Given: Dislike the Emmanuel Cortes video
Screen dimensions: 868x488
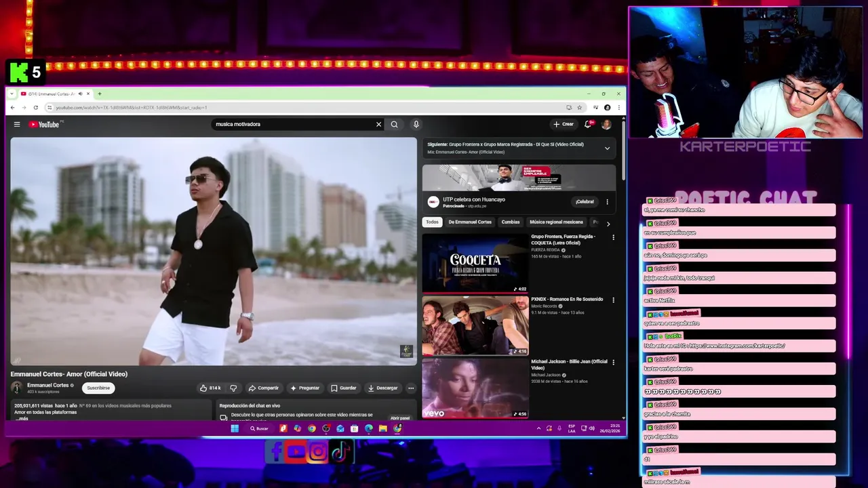Looking at the screenshot, I should coord(233,388).
